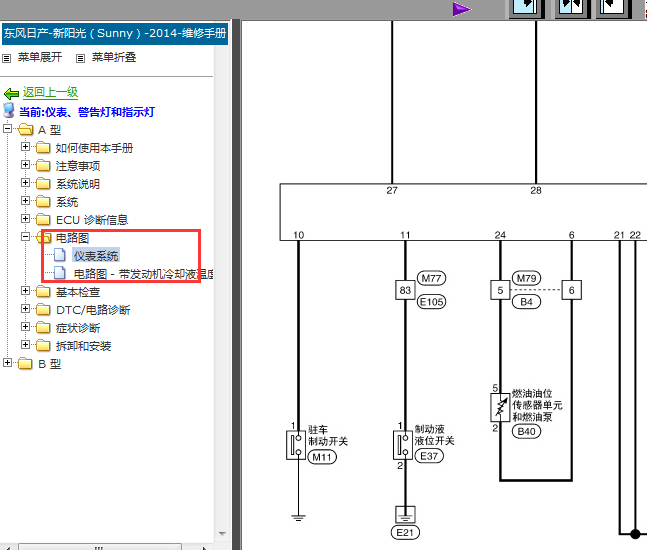Click 菜单折叠 to collapse all menus

(x=114, y=57)
